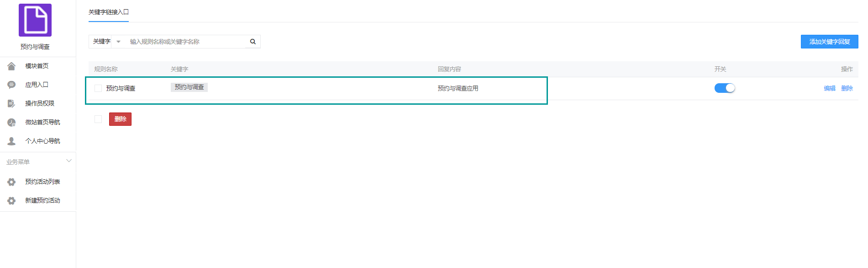Click the 规则名称 column header
The image size is (868, 268).
click(x=106, y=69)
